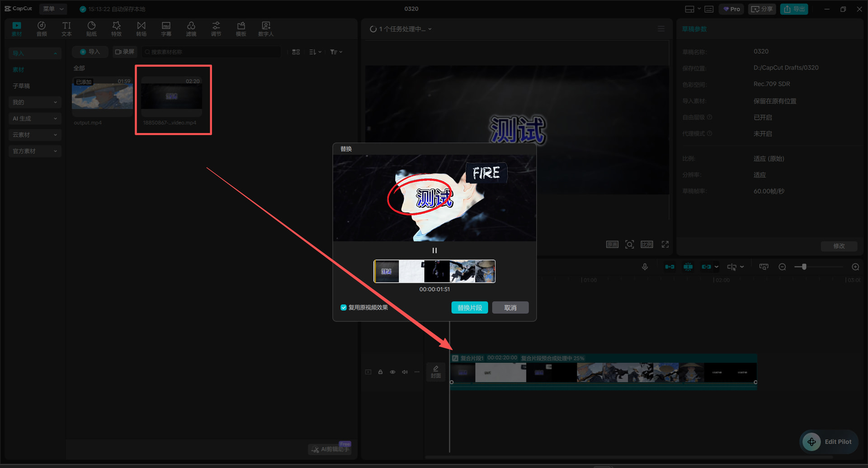Open the 数字人 (Digital Human) panel
This screenshot has width=868, height=468.
coord(266,28)
